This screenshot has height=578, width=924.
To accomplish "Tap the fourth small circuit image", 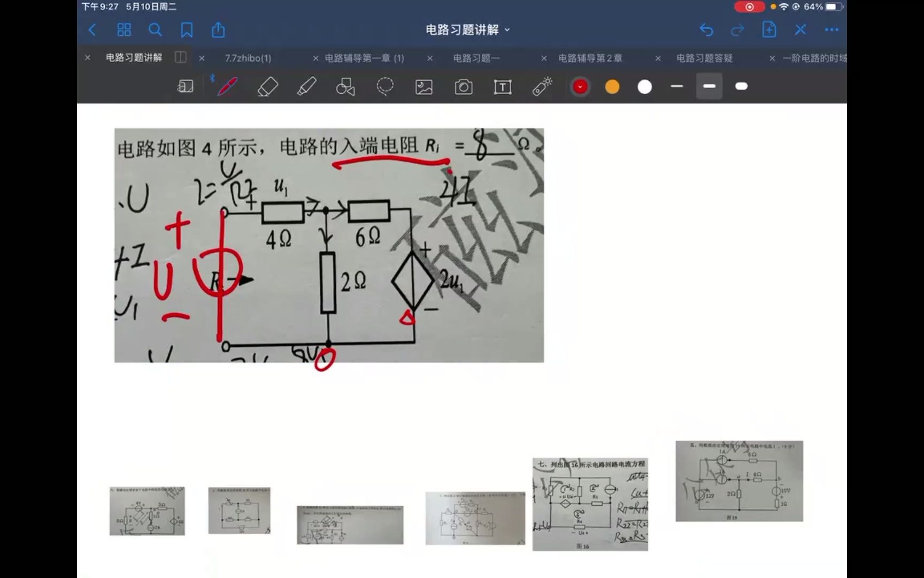I will click(475, 519).
